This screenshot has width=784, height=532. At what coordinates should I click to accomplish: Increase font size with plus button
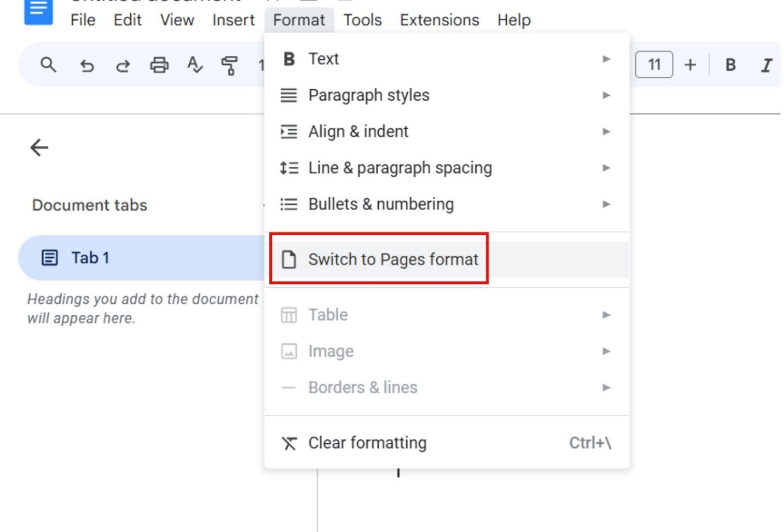[690, 65]
